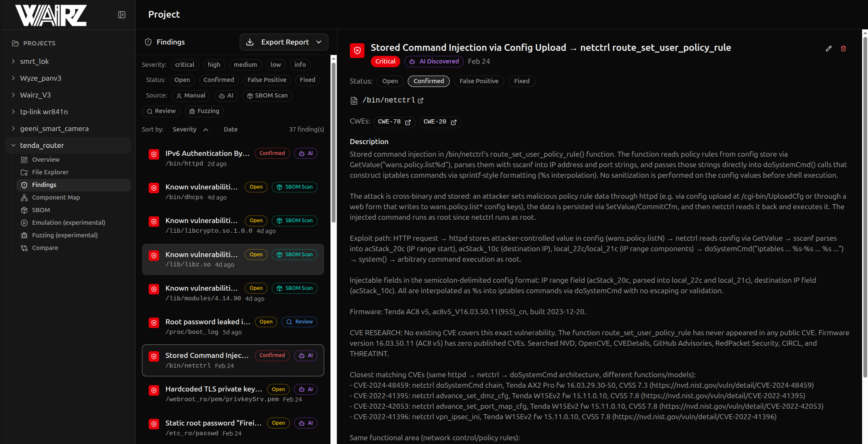This screenshot has height=444, width=868.
Task: Click the download icon on Export Report
Action: pos(250,42)
